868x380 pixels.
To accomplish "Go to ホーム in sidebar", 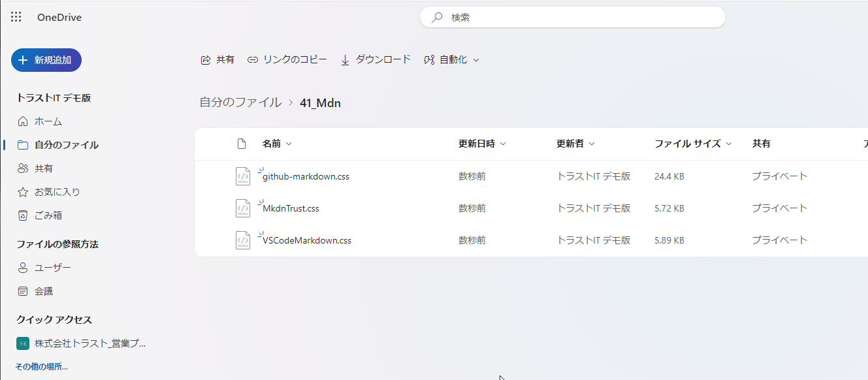I will [x=48, y=121].
